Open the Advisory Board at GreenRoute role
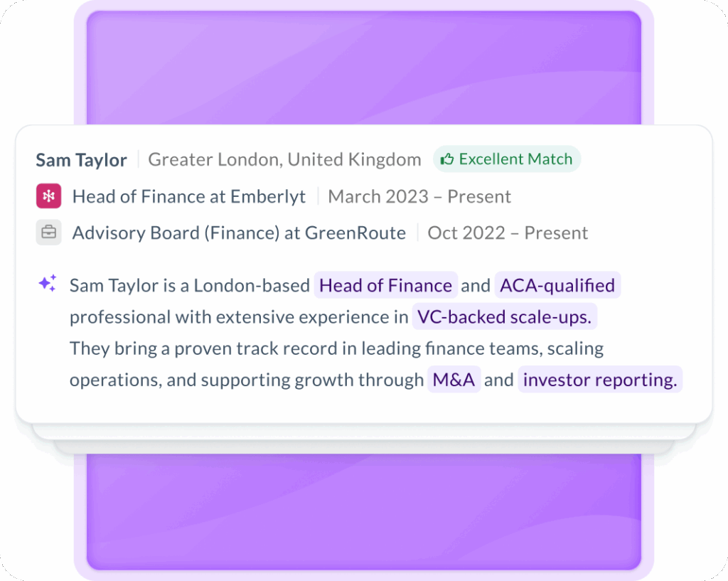Screen dimensions: 728x581 pyautogui.click(x=239, y=233)
